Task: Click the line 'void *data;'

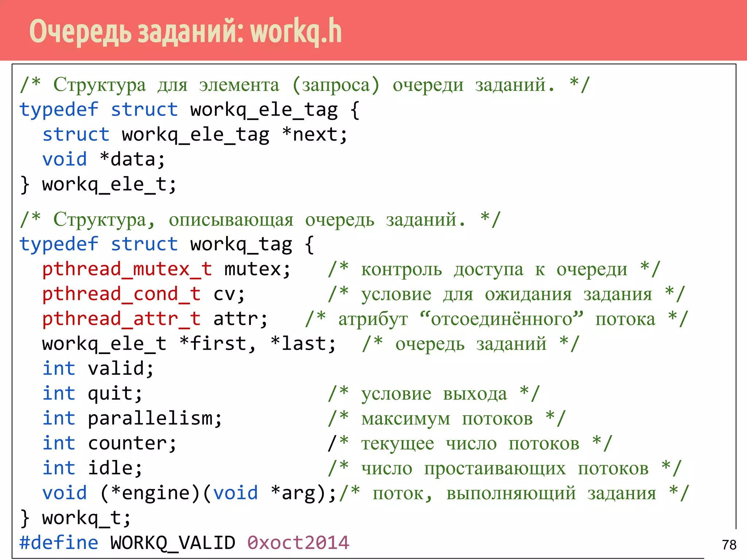Action: [x=104, y=160]
